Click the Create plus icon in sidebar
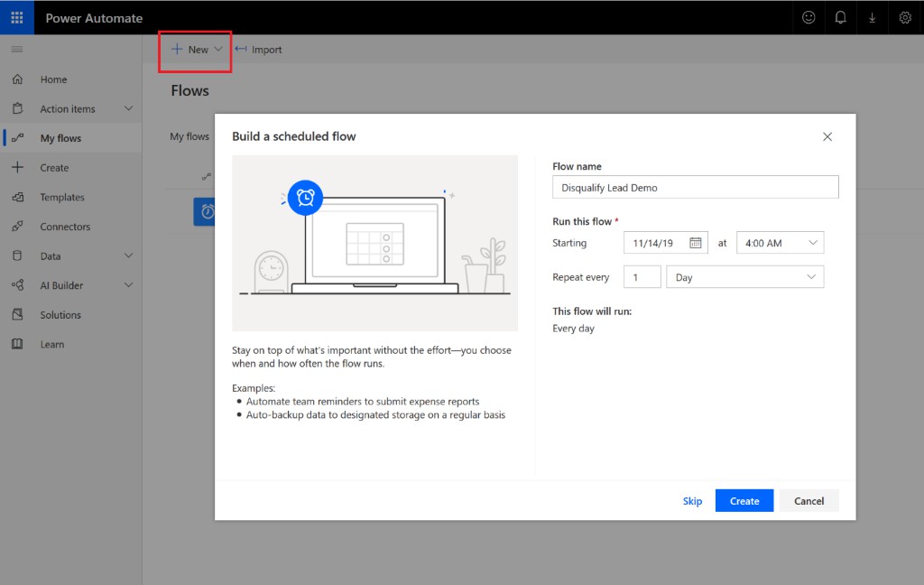The image size is (924, 585). [18, 168]
